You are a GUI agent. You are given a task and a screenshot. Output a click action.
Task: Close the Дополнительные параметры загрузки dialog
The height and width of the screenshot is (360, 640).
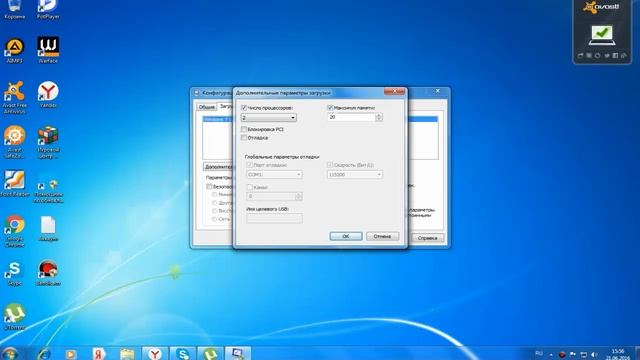point(395,92)
